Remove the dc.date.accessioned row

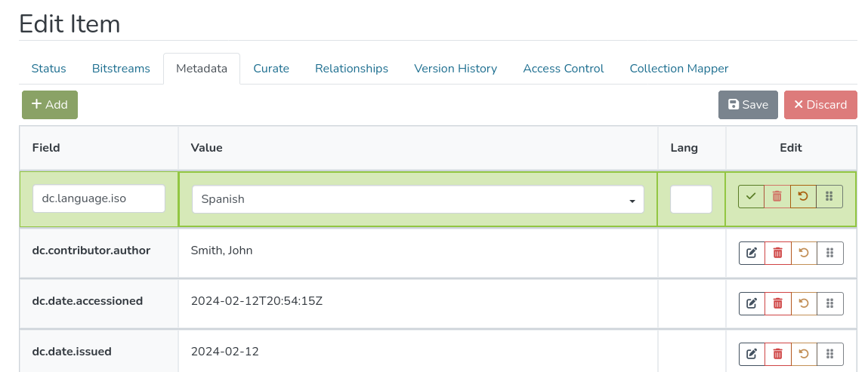click(778, 303)
